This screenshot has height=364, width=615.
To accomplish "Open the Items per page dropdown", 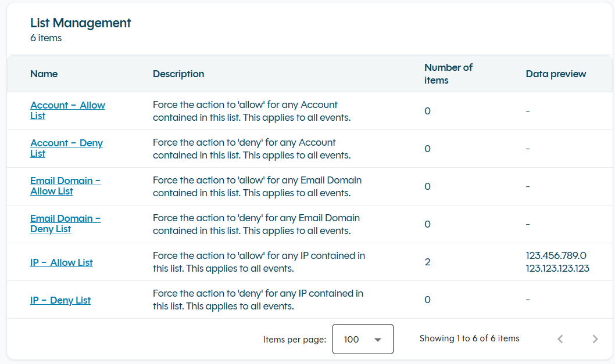I will (363, 339).
